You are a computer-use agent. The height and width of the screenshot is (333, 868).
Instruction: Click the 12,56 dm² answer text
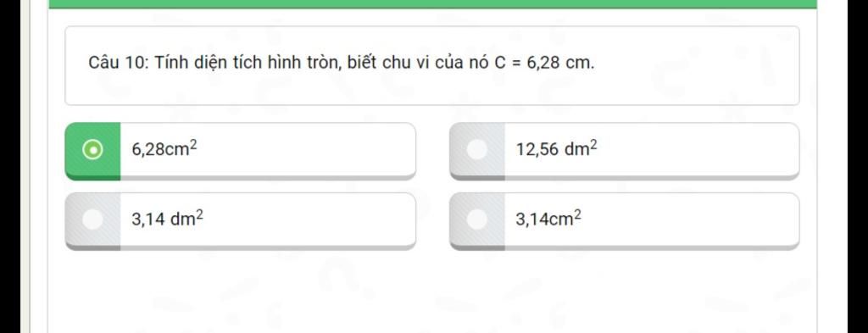[x=557, y=147]
